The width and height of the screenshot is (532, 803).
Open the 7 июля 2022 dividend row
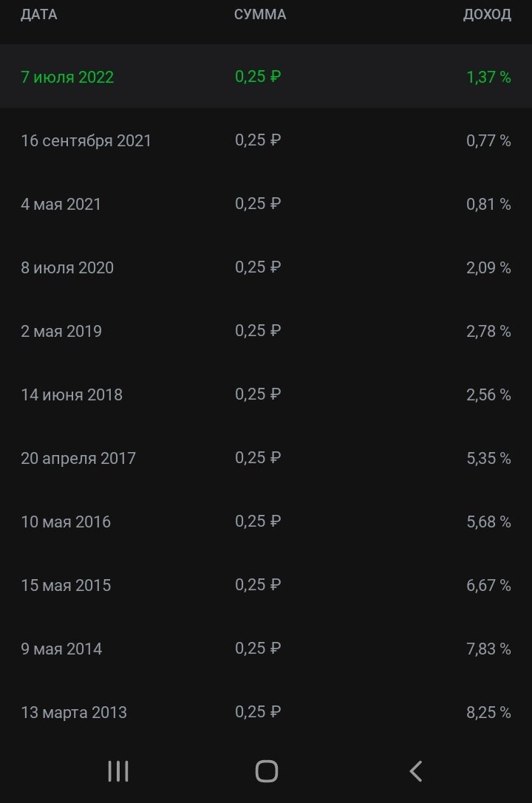266,76
